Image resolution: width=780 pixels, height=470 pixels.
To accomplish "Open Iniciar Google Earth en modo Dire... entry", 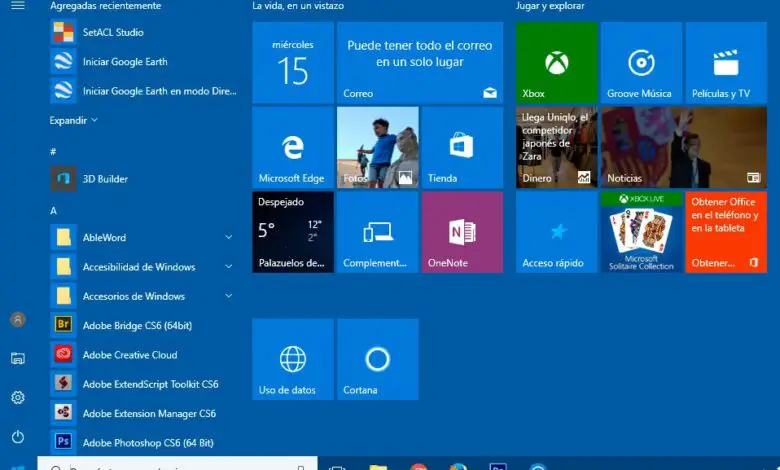I will point(143,91).
